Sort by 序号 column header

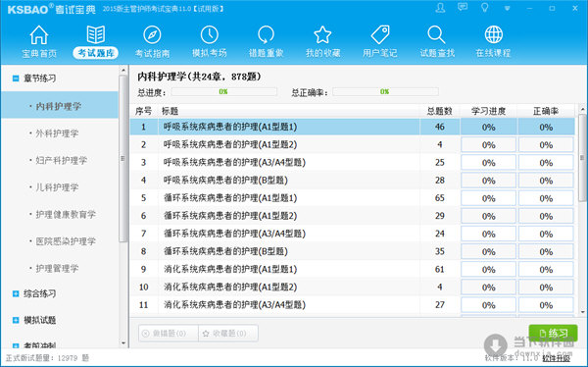point(144,111)
